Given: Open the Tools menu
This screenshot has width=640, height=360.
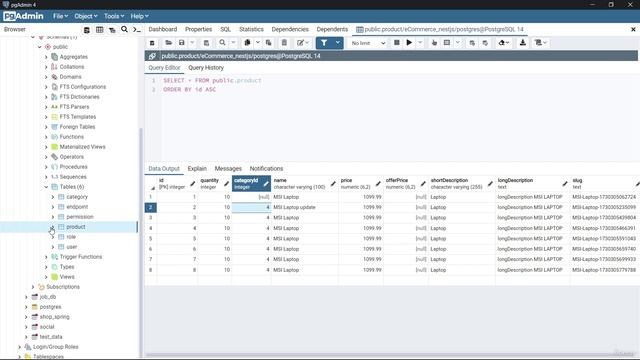Looking at the screenshot, I should (114, 16).
